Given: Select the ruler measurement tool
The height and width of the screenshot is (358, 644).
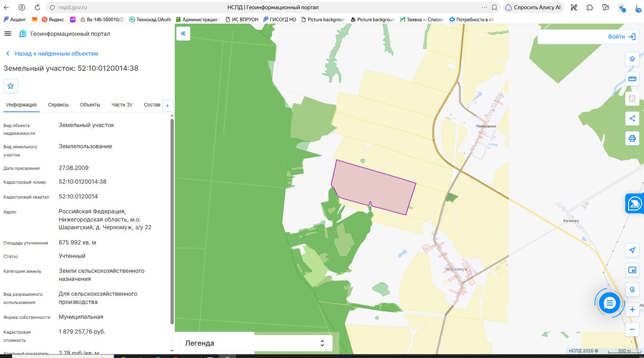Looking at the screenshot, I should [x=632, y=79].
